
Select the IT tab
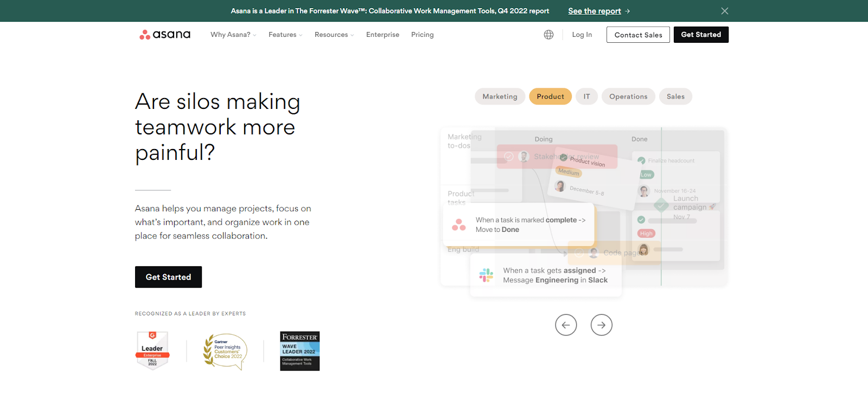[x=587, y=96]
